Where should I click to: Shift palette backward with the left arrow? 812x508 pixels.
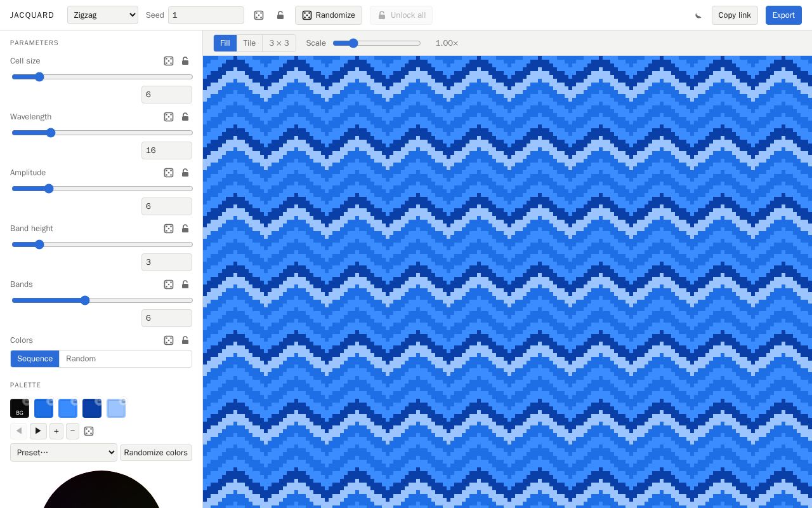19,431
